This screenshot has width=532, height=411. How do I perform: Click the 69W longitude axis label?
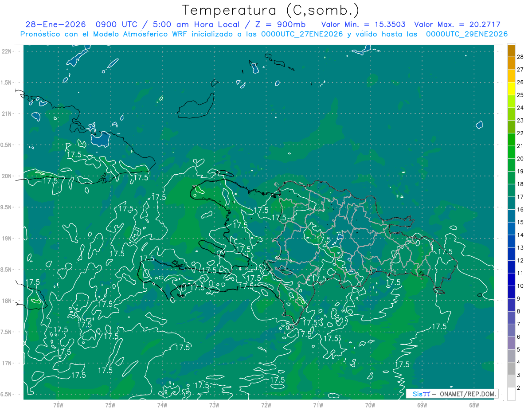422,405
